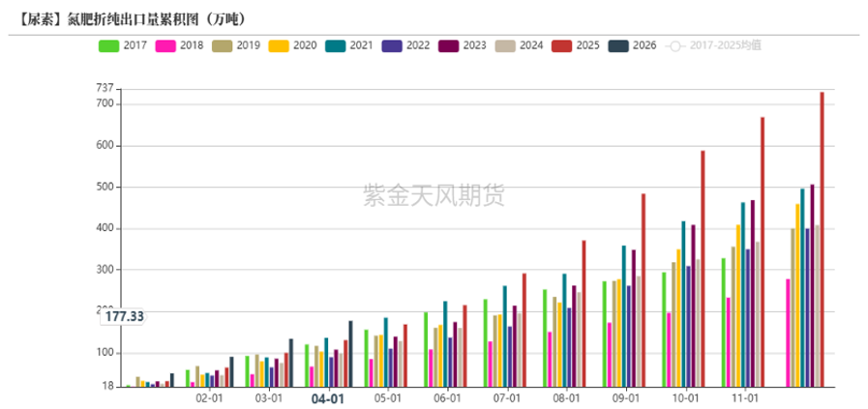Screen dimensions: 868x409
Task: Select the green 2017 bar above 11-01
Action: 724,323
